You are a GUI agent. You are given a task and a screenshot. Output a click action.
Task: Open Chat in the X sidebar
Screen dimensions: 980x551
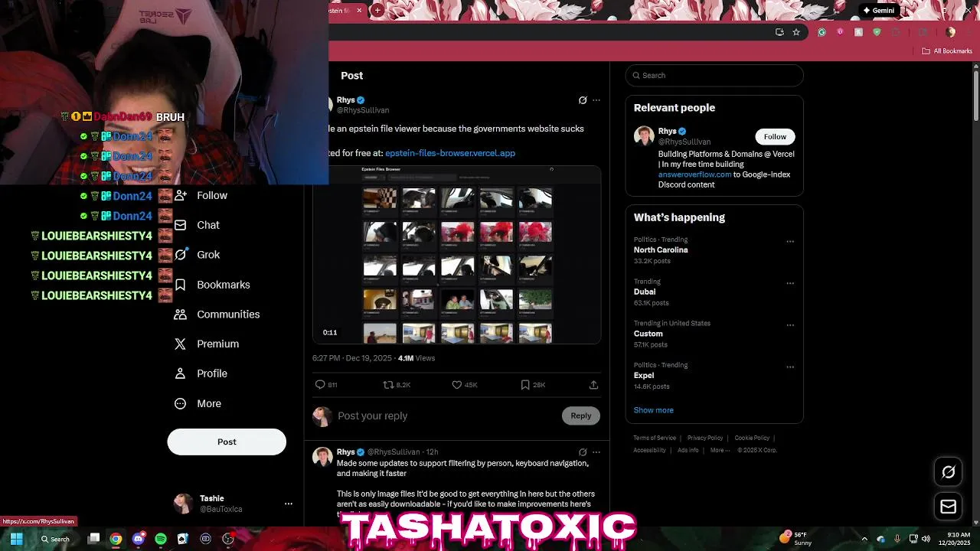[x=198, y=225]
